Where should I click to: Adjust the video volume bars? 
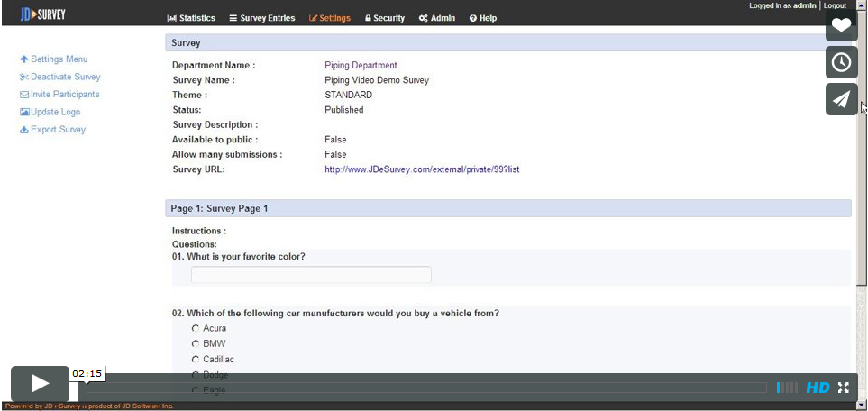click(x=787, y=388)
